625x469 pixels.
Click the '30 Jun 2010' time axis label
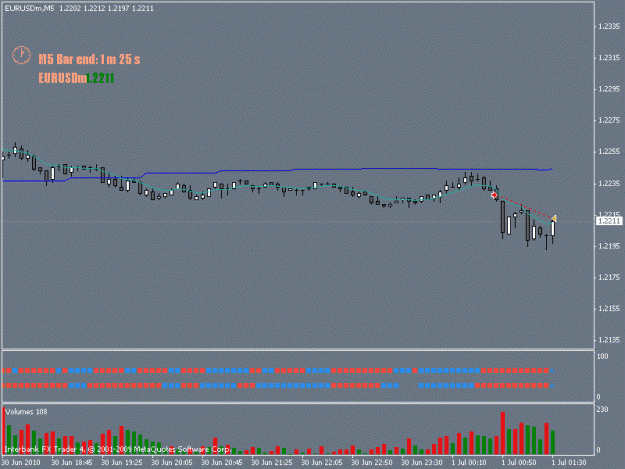point(21,462)
